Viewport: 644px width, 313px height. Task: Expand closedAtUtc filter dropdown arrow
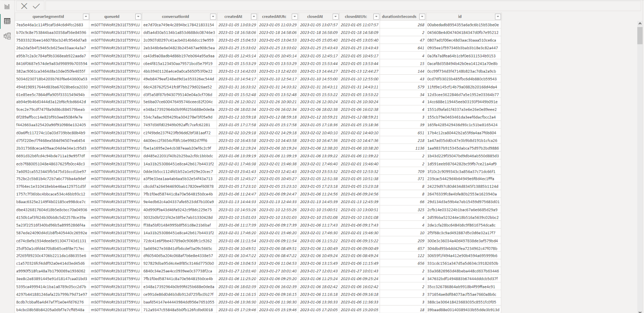click(376, 17)
